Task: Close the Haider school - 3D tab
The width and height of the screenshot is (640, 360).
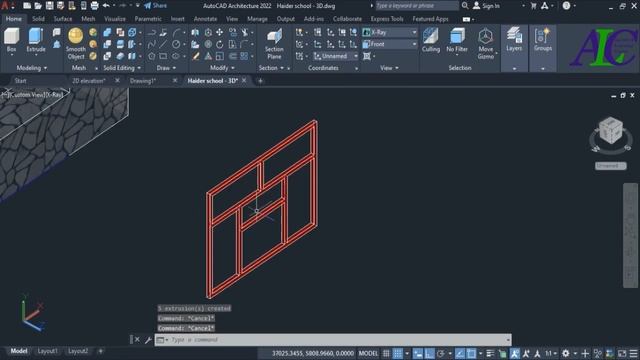Action: click(x=244, y=81)
